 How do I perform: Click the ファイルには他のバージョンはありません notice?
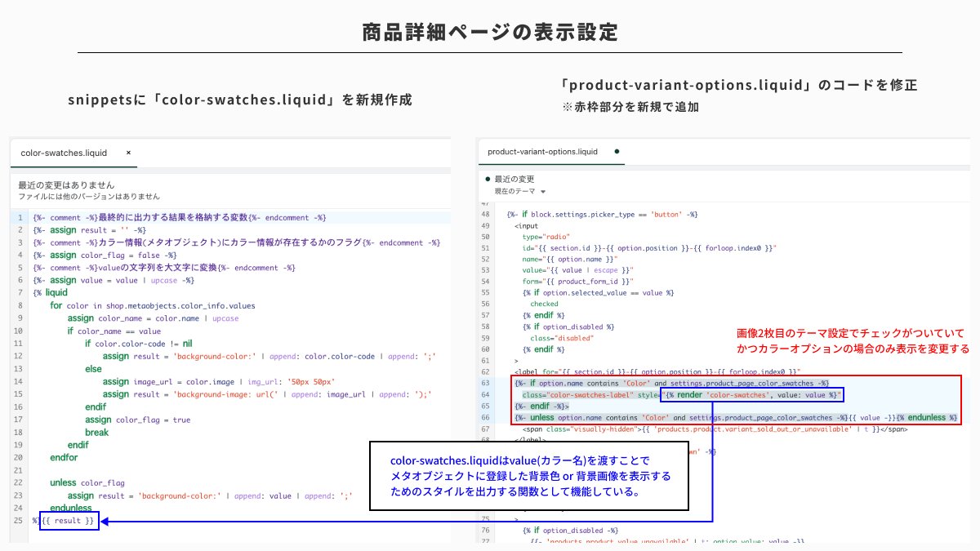pyautogui.click(x=89, y=197)
